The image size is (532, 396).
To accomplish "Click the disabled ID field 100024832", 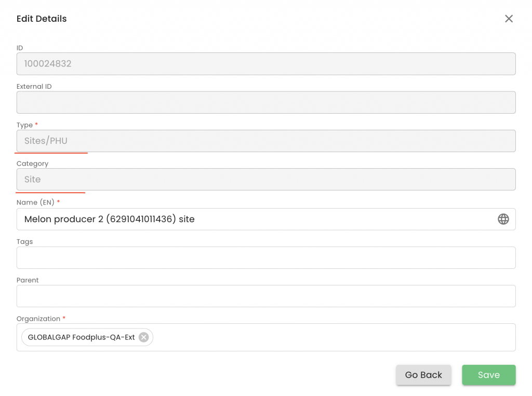I will click(266, 64).
